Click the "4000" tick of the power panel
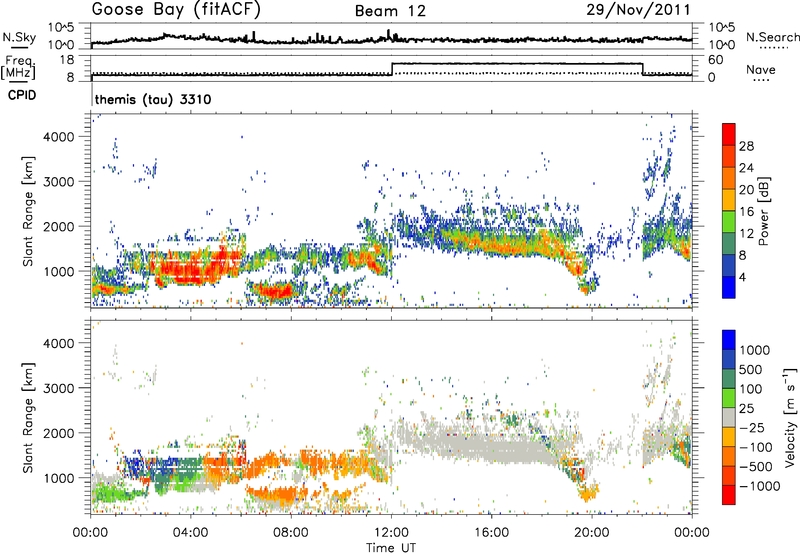The image size is (800, 554). [x=58, y=137]
